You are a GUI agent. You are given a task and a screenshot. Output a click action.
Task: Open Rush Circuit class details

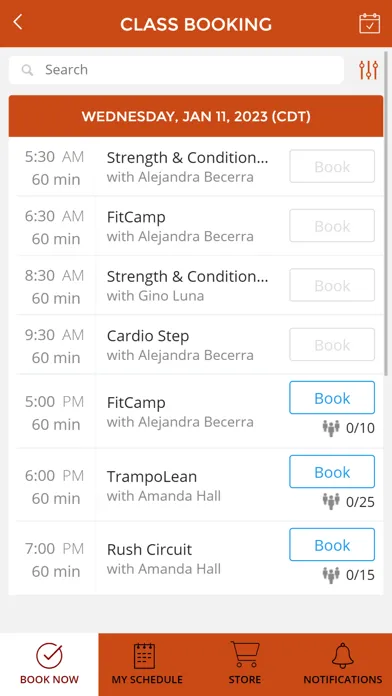pyautogui.click(x=164, y=558)
